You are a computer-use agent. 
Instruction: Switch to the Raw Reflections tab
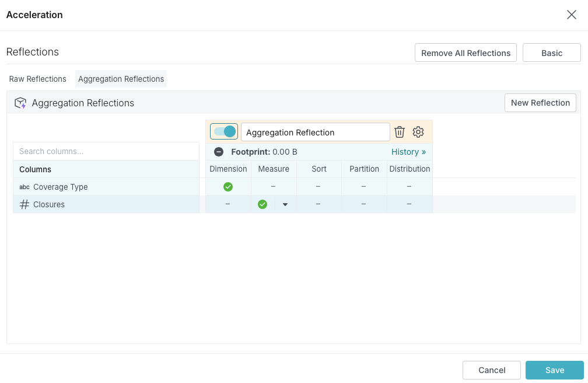point(38,79)
